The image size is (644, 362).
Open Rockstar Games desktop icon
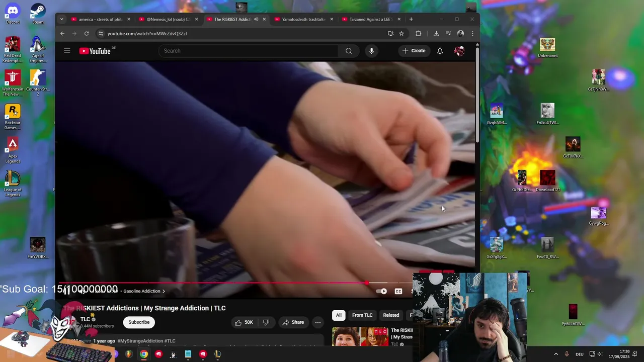point(13,117)
